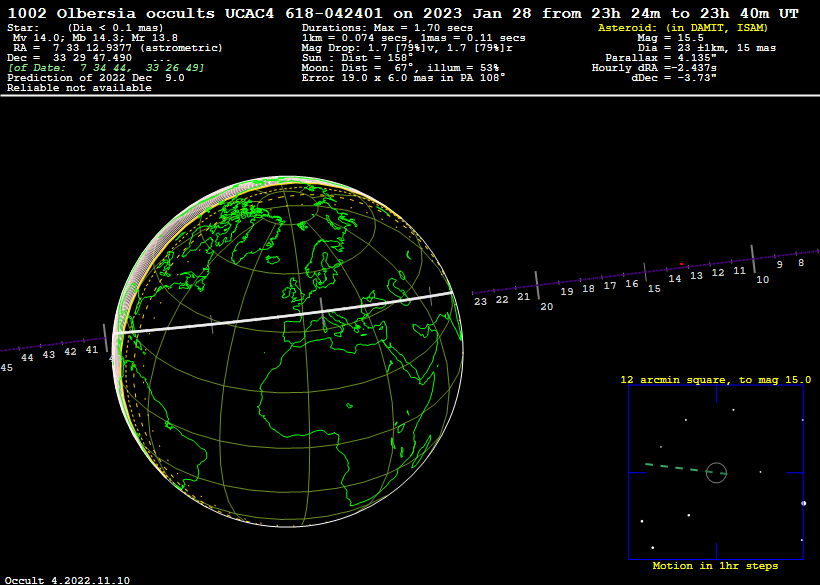Click 'Reliable not available' text

79,88
